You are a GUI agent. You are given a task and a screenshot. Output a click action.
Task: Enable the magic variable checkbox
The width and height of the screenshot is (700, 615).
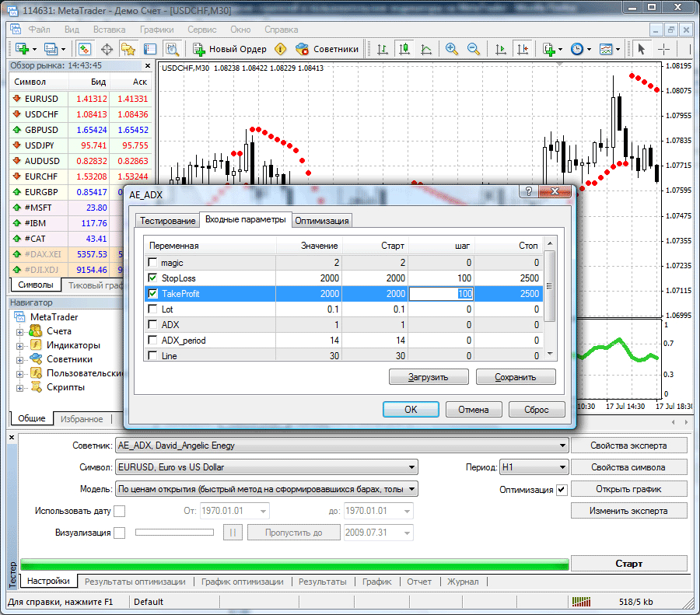pyautogui.click(x=152, y=263)
